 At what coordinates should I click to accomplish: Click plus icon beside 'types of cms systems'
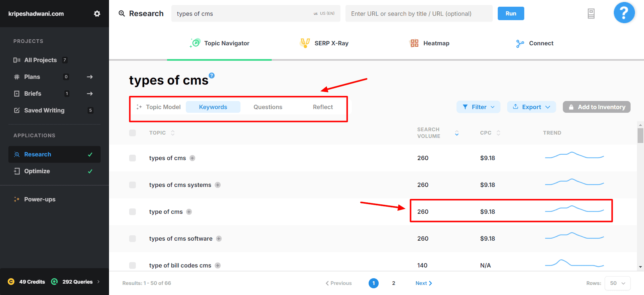point(218,185)
